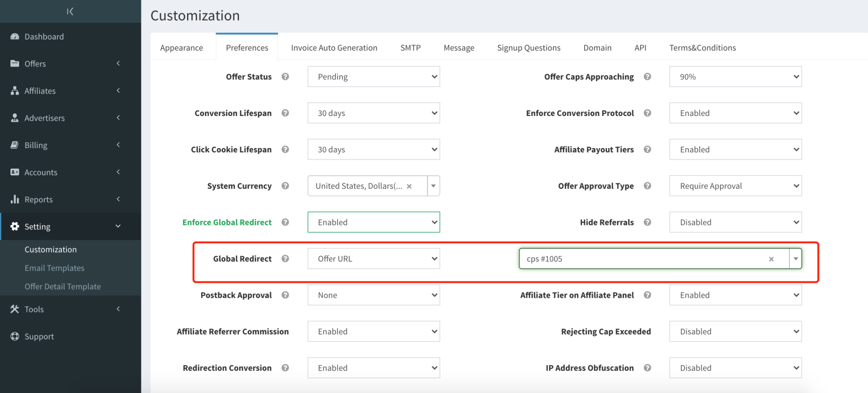Click the help icon next to Offer Status

pos(285,77)
